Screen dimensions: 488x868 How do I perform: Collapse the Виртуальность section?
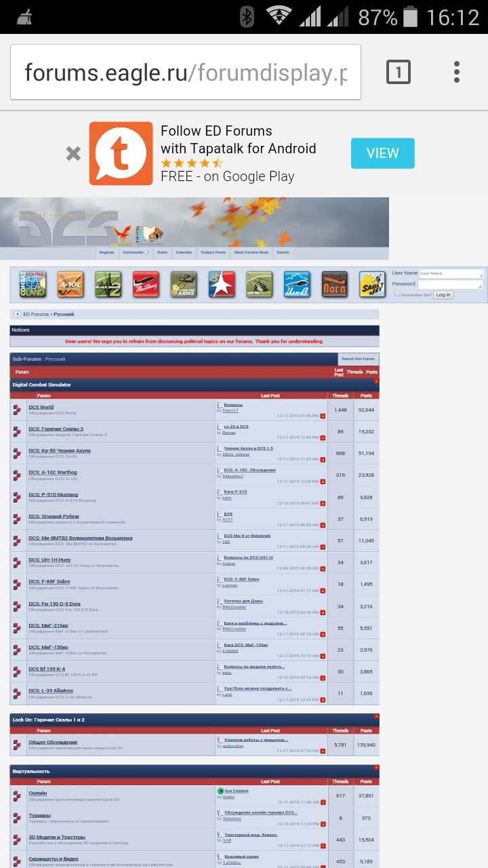tap(376, 768)
